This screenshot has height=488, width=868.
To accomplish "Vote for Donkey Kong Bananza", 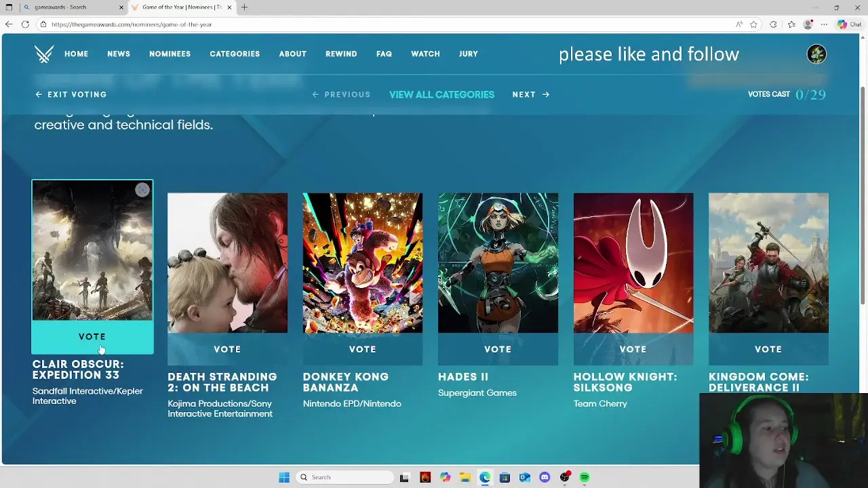I will point(362,349).
